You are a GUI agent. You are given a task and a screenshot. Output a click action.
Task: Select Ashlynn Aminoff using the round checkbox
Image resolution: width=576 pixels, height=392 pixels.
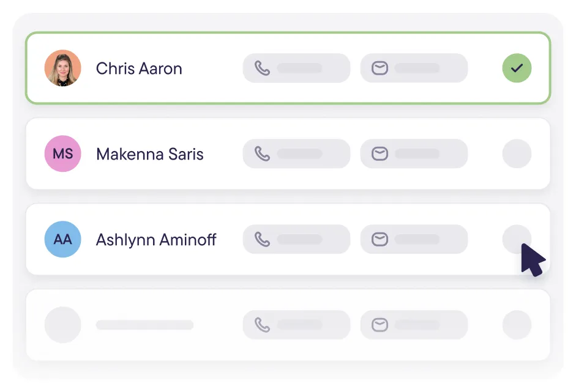(x=517, y=239)
